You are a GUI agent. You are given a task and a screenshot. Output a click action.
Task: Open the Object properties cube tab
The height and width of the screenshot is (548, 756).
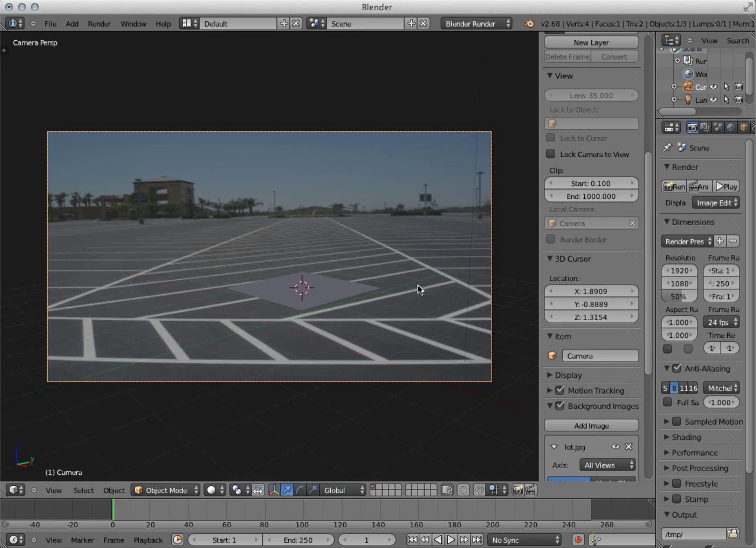click(743, 128)
